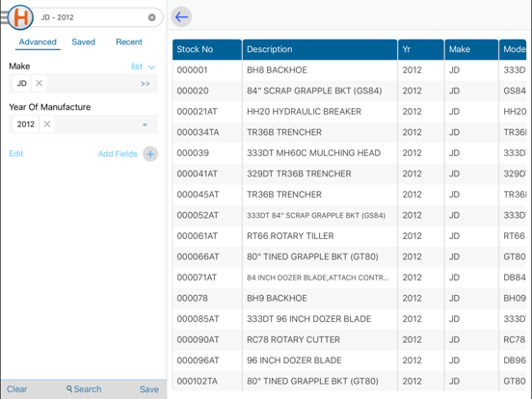Select stock number 000001
The image size is (532, 399).
coord(192,70)
